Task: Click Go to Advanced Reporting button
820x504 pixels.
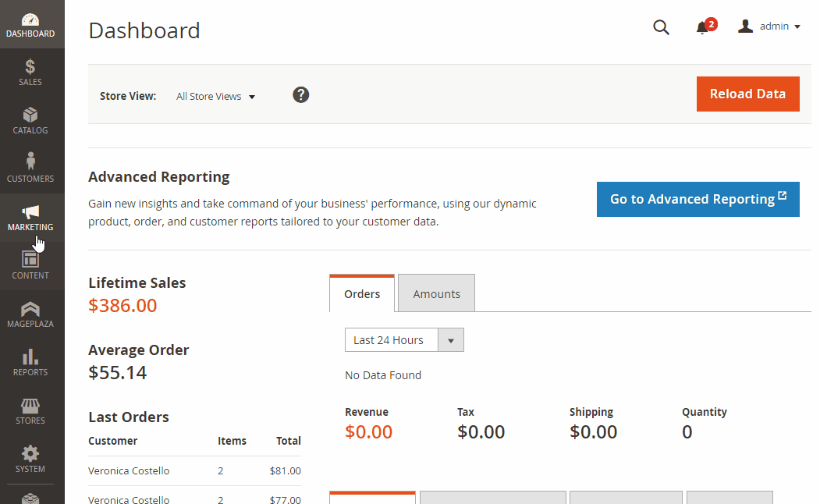Action: pyautogui.click(x=698, y=199)
